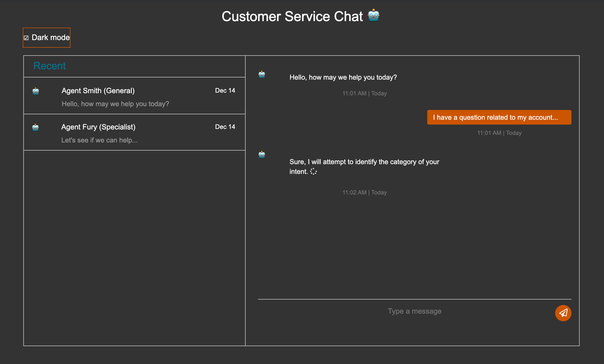Open the Agent Fury (Specialist) conversation
The image size is (604, 364).
134,132
